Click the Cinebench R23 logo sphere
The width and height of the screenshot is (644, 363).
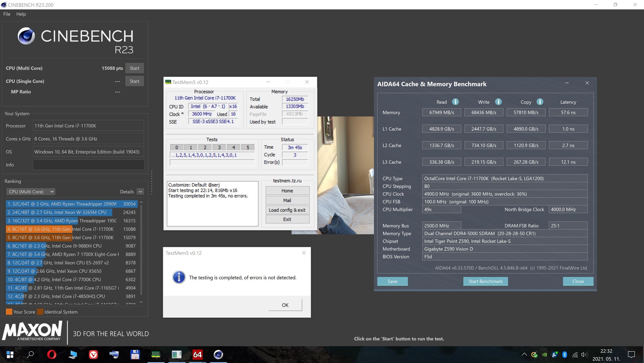[x=26, y=36]
